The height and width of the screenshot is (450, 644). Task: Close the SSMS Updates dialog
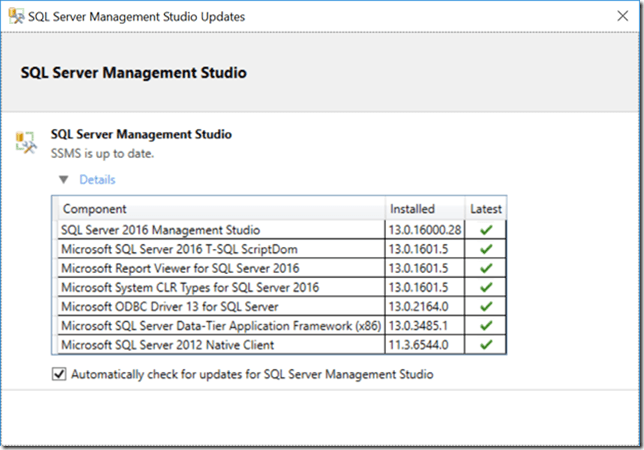click(x=623, y=16)
